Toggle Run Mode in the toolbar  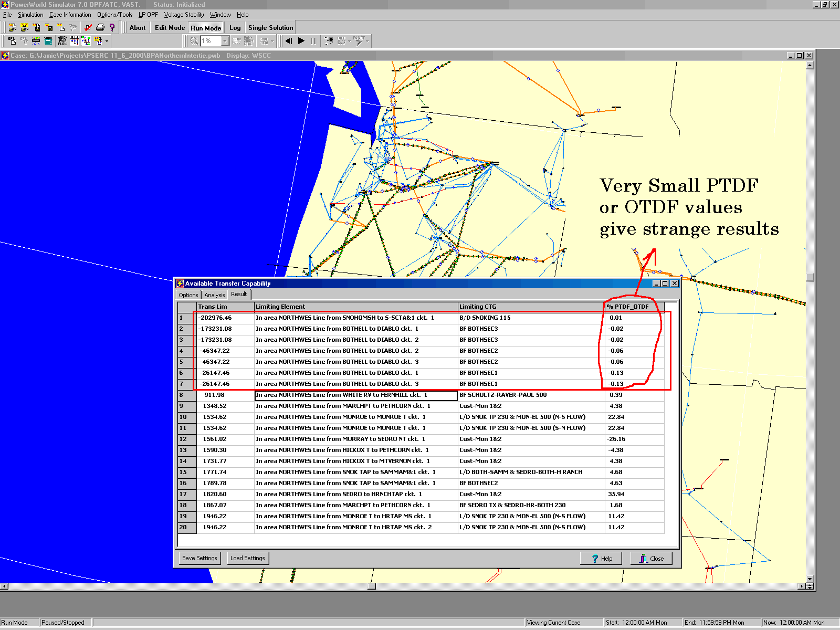pos(206,28)
